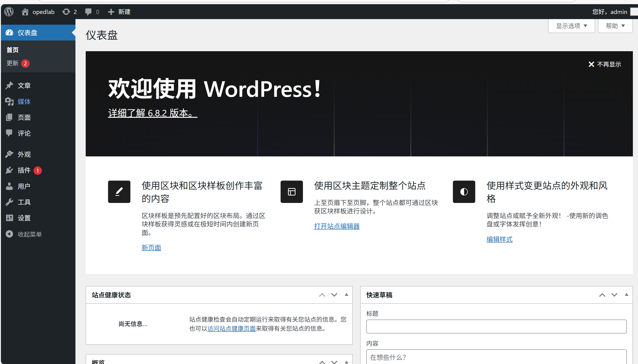638x364 pixels.
Task: Open the 更新 submenu item
Action: pos(13,63)
